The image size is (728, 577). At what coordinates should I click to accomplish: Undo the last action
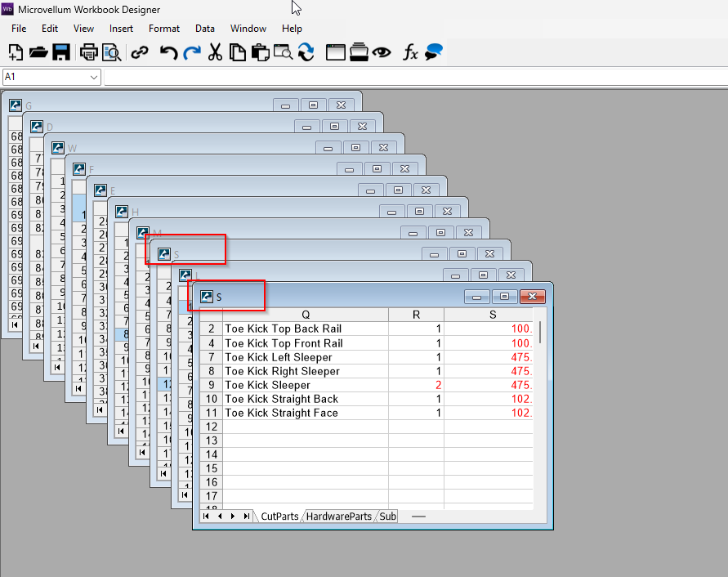coord(168,52)
